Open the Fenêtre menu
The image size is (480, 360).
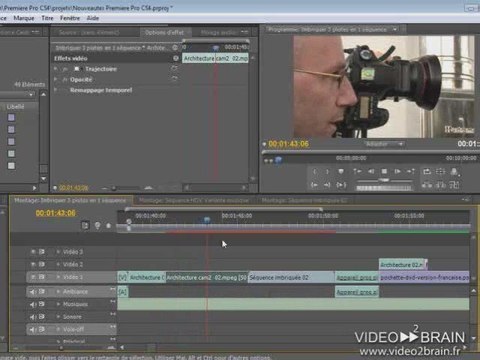(70, 18)
